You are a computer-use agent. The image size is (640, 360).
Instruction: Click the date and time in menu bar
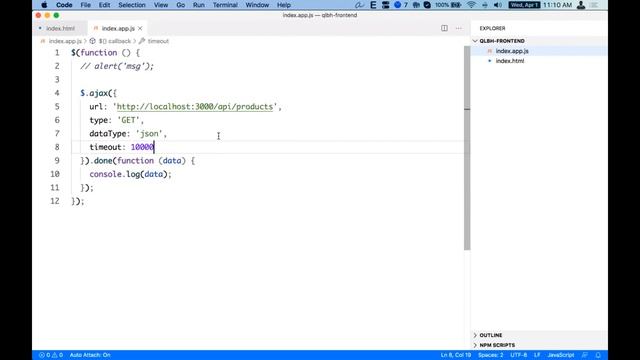pos(540,5)
